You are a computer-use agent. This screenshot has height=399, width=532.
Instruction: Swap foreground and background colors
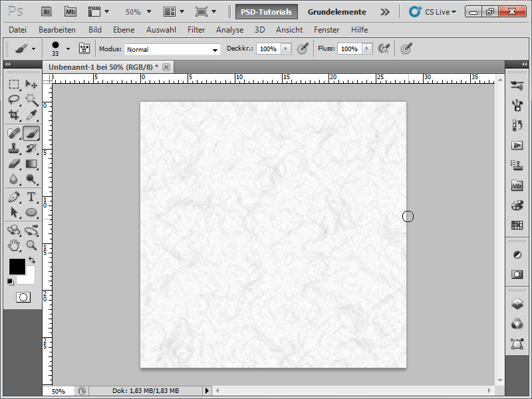(32, 260)
